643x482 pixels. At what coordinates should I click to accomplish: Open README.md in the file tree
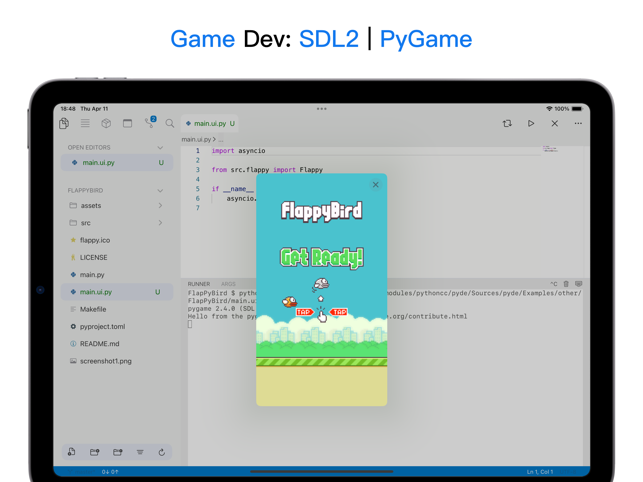(100, 344)
